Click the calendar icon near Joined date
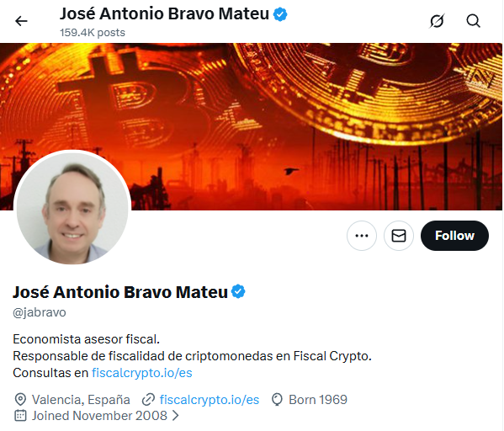 (20, 416)
